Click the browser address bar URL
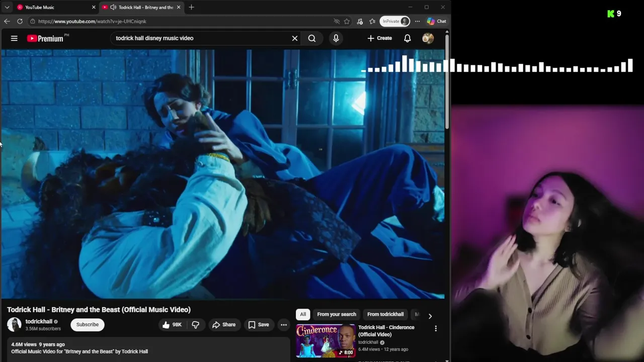 click(92, 21)
